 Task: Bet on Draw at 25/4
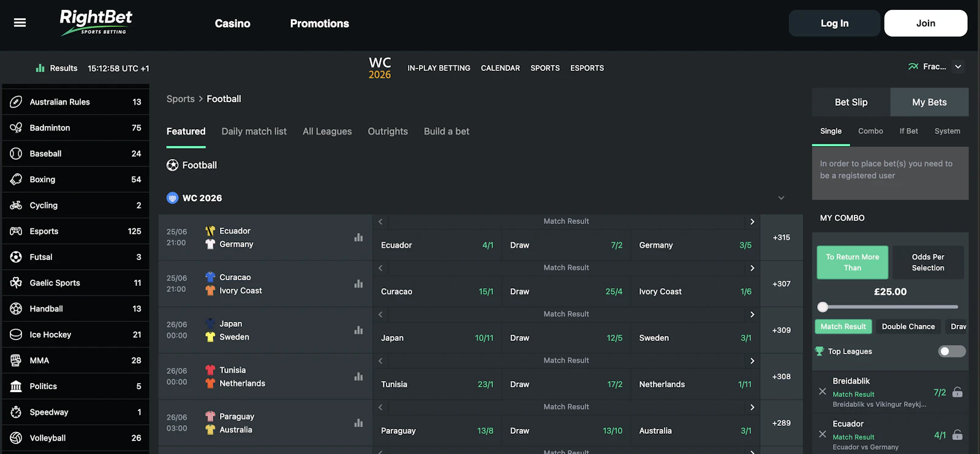click(x=566, y=292)
